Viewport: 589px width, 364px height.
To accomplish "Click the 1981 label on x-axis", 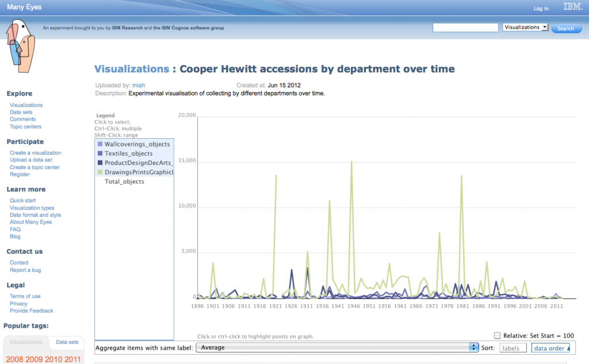I will (463, 306).
